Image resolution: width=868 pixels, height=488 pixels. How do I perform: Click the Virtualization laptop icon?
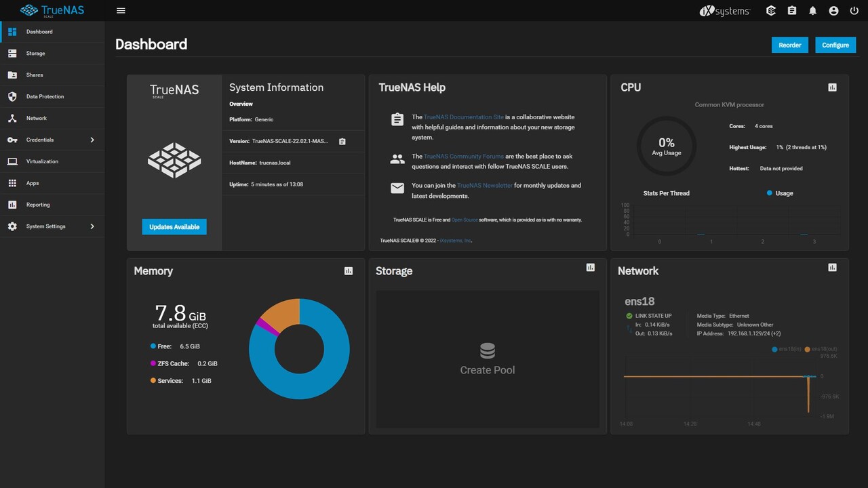pyautogui.click(x=12, y=161)
